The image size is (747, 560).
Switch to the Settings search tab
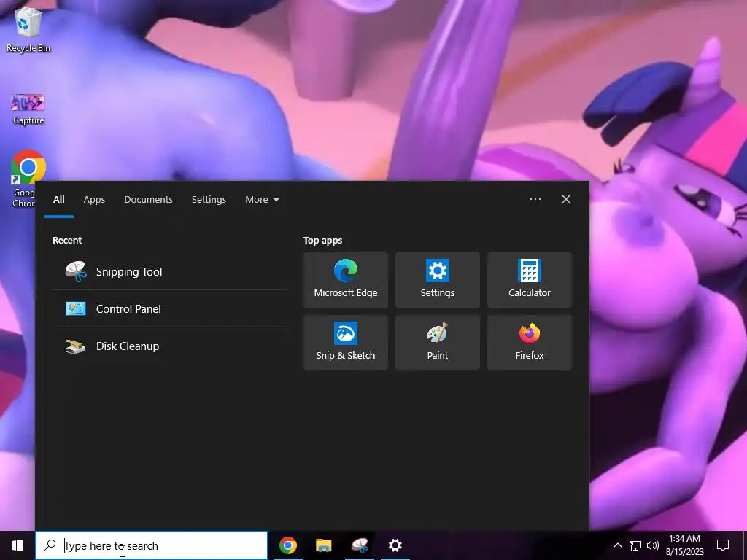click(209, 200)
